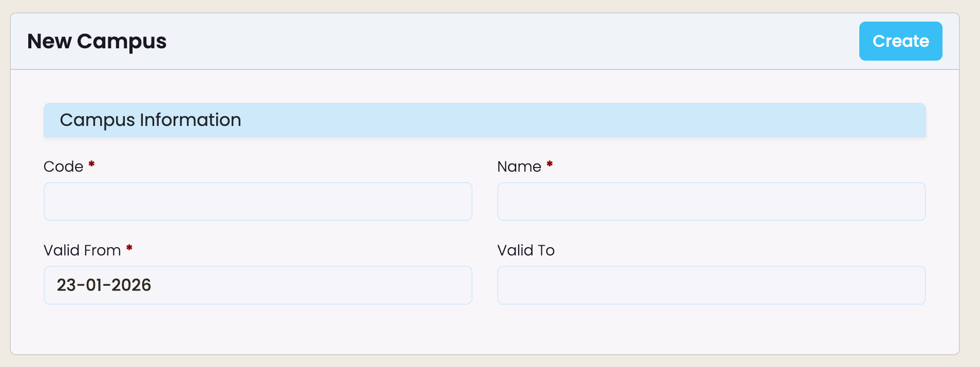
Task: Click the New Campus page heading
Action: pyautogui.click(x=97, y=41)
